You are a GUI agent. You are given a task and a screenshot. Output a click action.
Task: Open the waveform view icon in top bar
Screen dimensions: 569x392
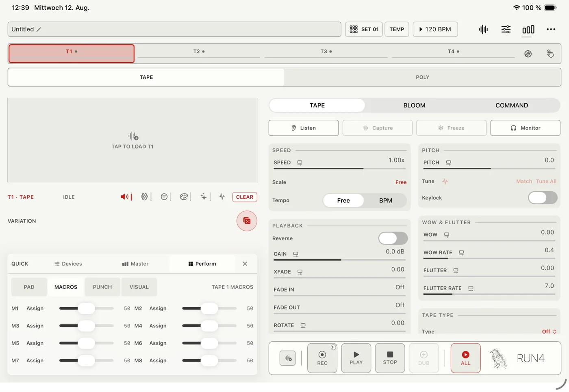[483, 29]
